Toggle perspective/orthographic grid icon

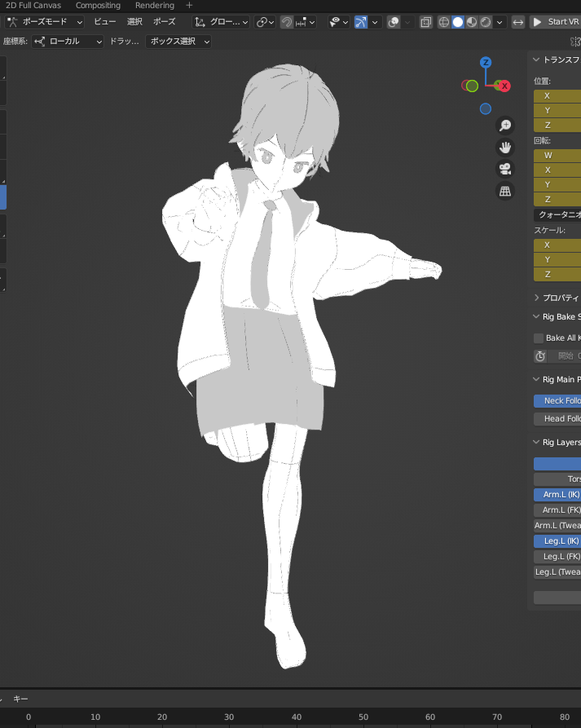click(x=505, y=191)
